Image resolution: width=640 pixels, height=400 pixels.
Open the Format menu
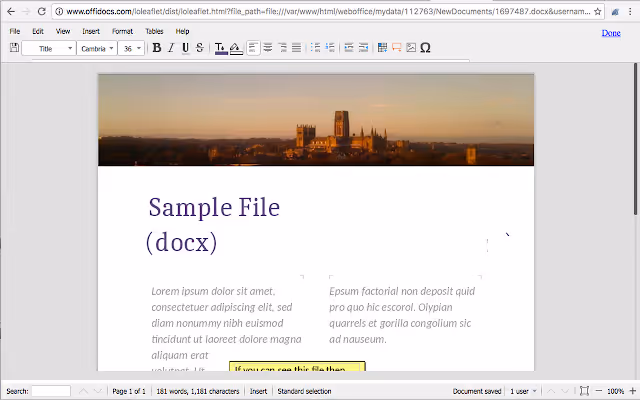point(122,31)
